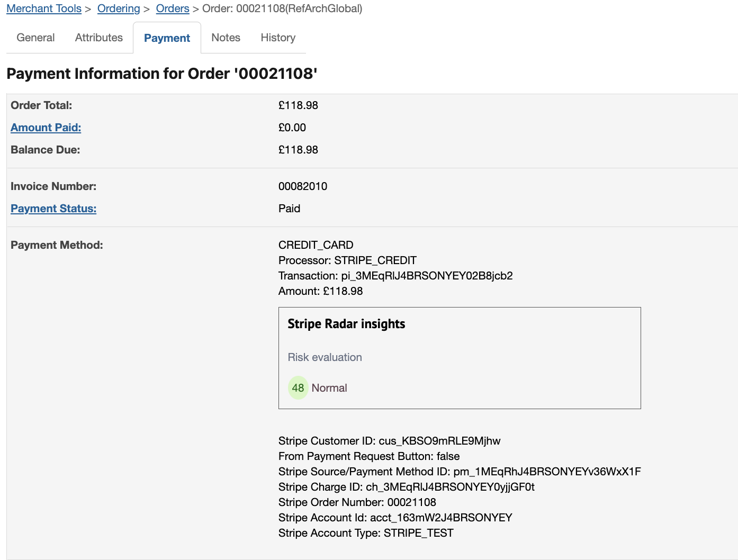The width and height of the screenshot is (738, 560).
Task: View the Notes tab
Action: [x=226, y=38]
